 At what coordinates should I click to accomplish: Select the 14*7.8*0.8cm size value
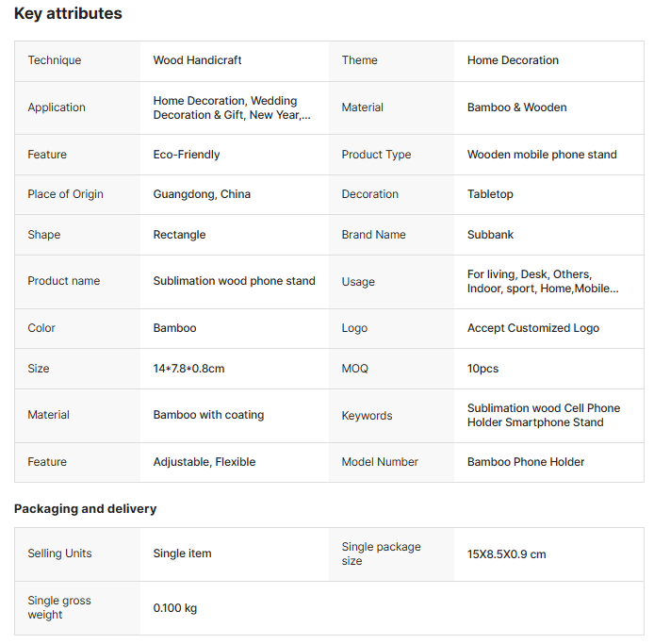188,369
